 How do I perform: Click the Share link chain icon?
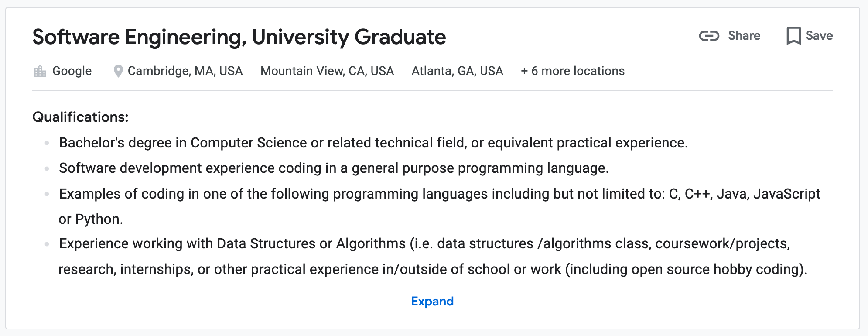(x=709, y=36)
